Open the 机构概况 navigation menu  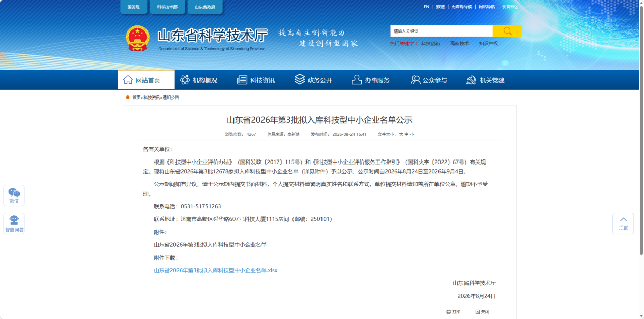(x=199, y=80)
